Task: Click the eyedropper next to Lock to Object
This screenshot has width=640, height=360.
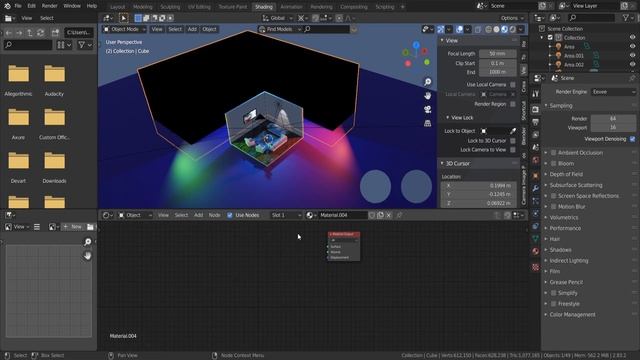Action: point(513,131)
